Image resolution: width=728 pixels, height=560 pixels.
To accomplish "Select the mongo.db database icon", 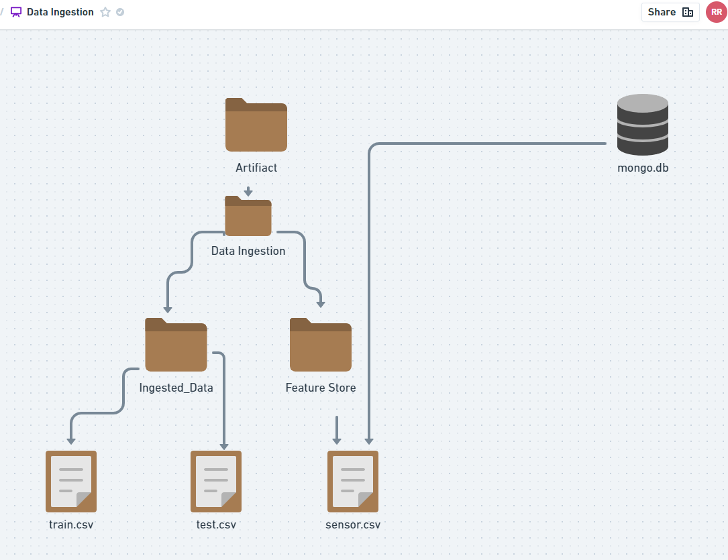I will (642, 125).
